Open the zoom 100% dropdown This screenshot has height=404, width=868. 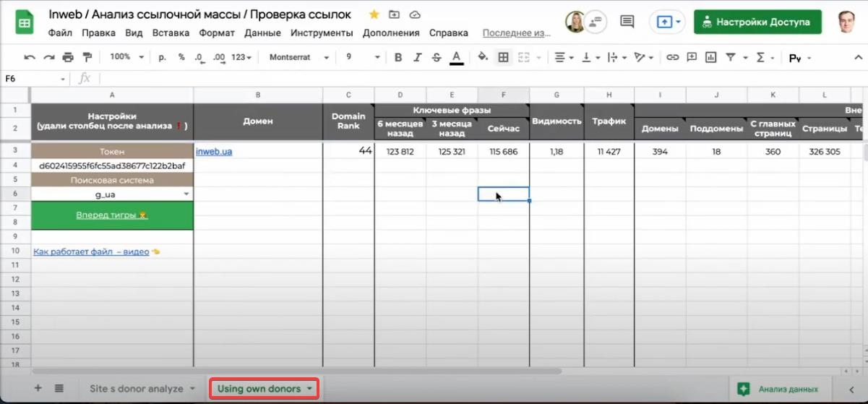(126, 57)
